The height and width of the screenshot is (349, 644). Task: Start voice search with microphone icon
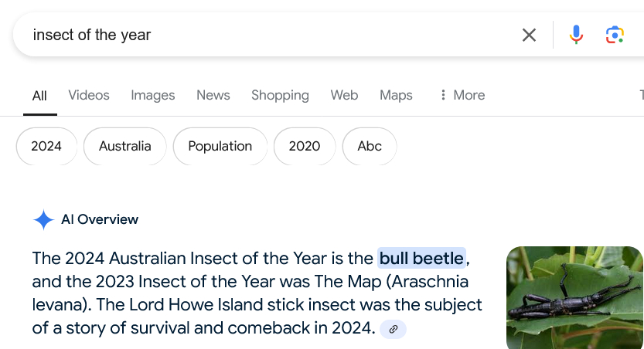(x=576, y=35)
